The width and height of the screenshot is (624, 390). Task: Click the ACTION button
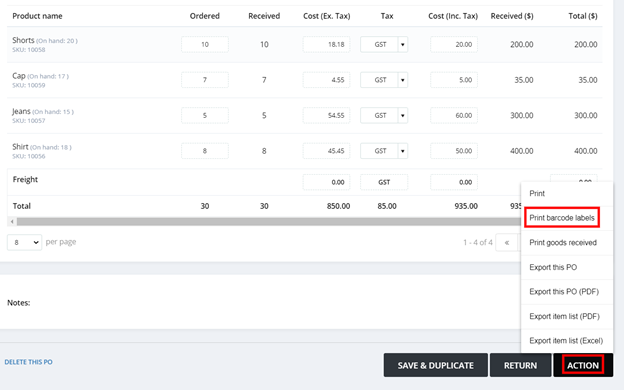pyautogui.click(x=583, y=365)
